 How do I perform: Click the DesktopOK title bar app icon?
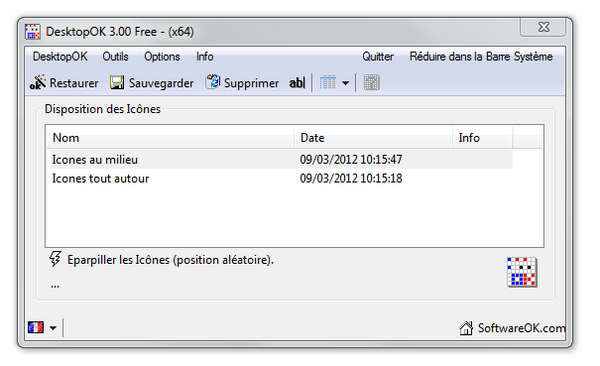click(x=33, y=31)
